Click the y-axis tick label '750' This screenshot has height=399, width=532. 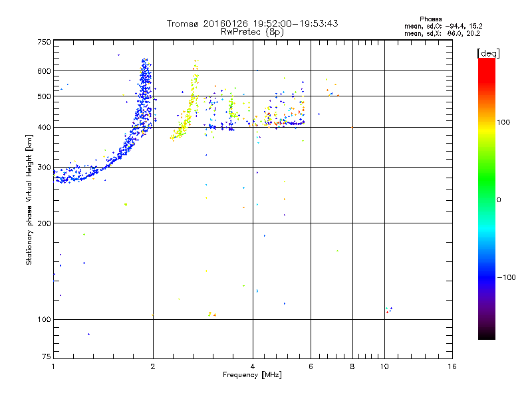tap(44, 42)
